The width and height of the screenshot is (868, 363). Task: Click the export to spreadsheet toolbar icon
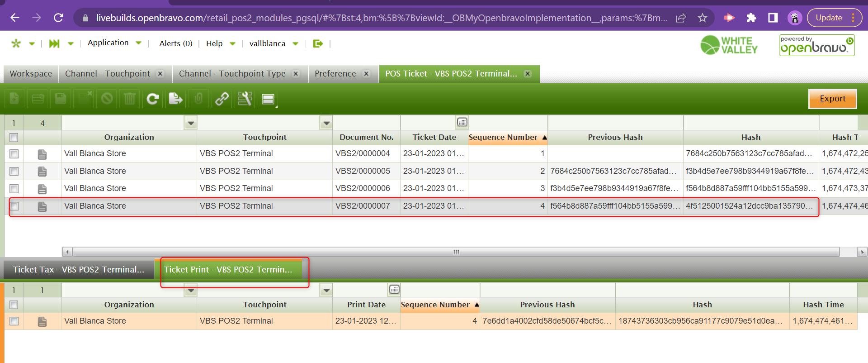pos(176,99)
